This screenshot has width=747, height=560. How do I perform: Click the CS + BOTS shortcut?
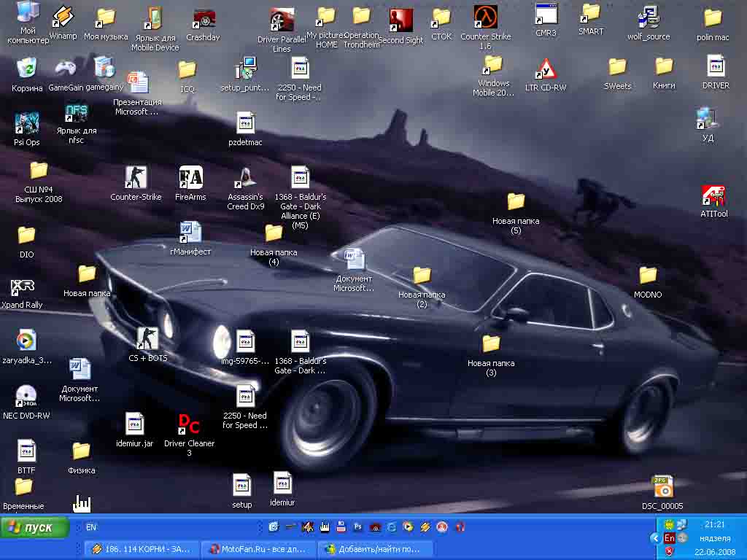coord(147,338)
